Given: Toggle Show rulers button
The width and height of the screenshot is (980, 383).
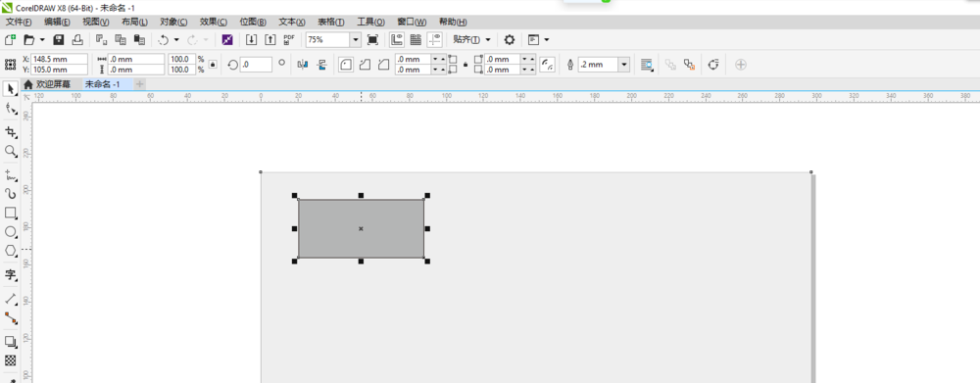Looking at the screenshot, I should [x=396, y=39].
